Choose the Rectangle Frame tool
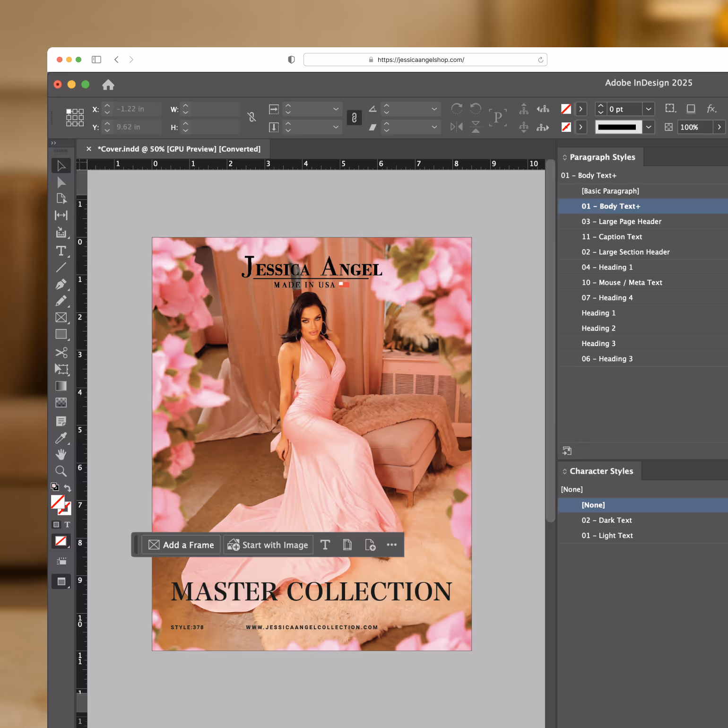 coord(61,318)
